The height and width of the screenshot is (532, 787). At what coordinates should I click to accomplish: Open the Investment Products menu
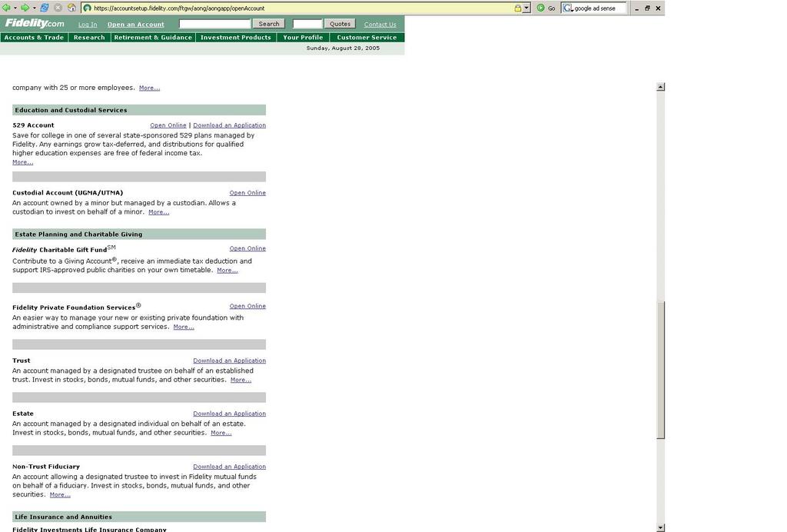236,37
